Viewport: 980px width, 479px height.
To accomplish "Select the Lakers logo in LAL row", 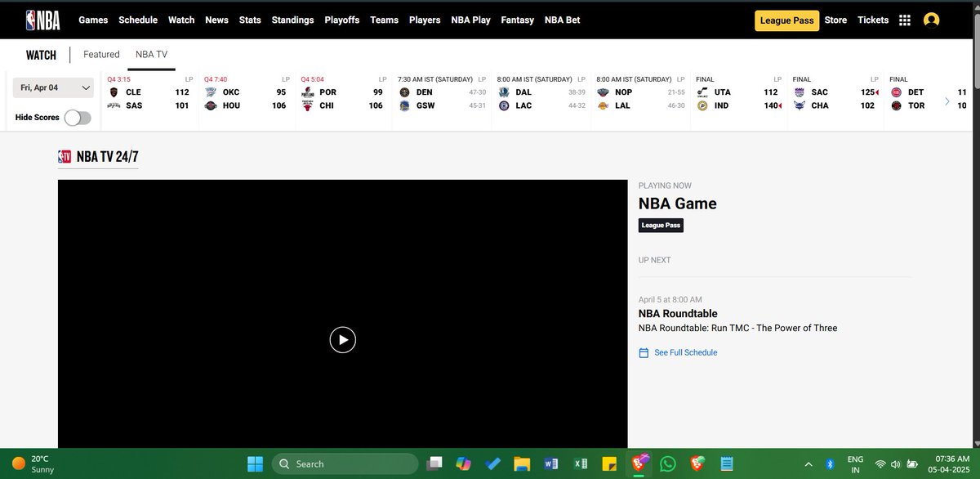I will 604,105.
